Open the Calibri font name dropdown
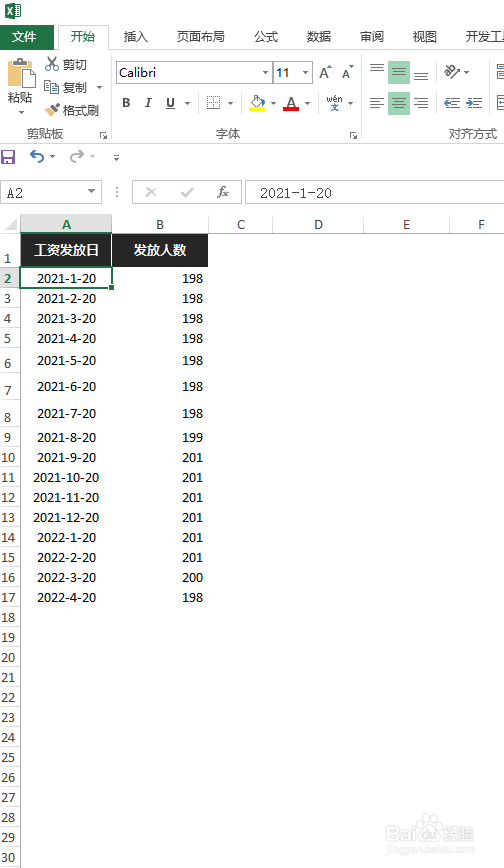Screen dimensions: 504x868 tap(265, 73)
